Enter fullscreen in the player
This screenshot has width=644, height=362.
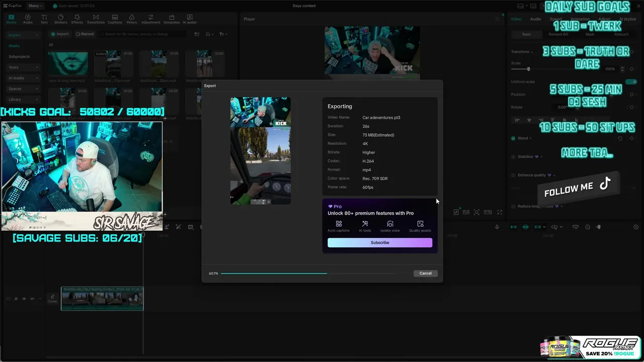coord(500,212)
